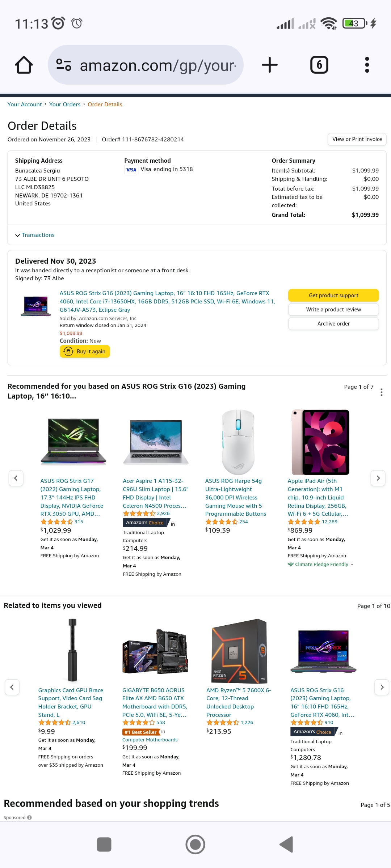Image resolution: width=391 pixels, height=868 pixels.
Task: Tap the site settings icon in address bar
Action: click(x=64, y=65)
